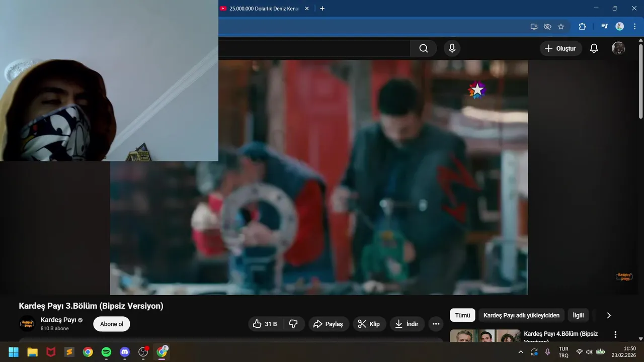The height and width of the screenshot is (362, 644).
Task: Open the Chrome profile avatar
Action: point(619,27)
